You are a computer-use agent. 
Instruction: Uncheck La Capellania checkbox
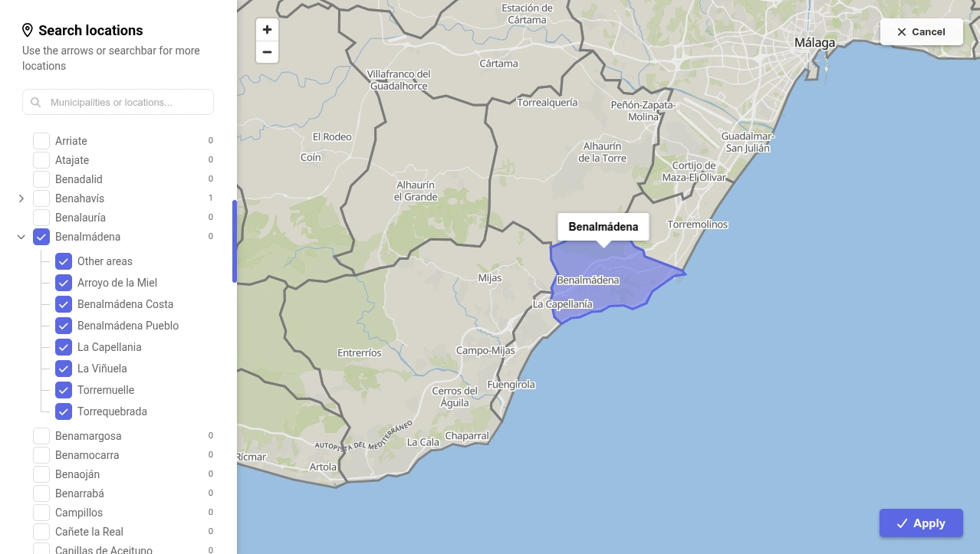pos(64,347)
